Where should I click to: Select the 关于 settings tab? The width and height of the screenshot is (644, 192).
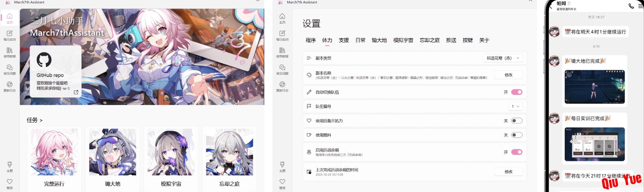point(484,40)
